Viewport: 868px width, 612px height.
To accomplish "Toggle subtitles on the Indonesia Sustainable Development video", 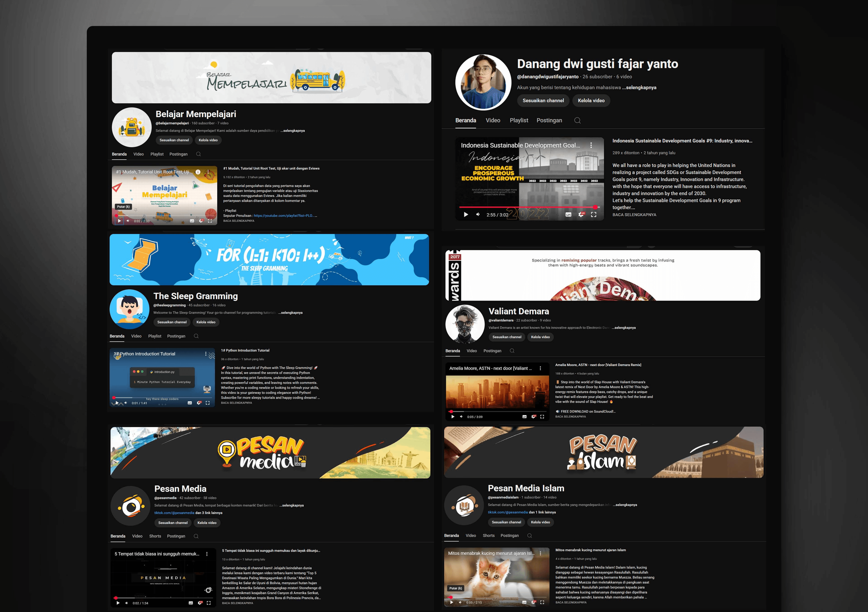I will [x=568, y=214].
